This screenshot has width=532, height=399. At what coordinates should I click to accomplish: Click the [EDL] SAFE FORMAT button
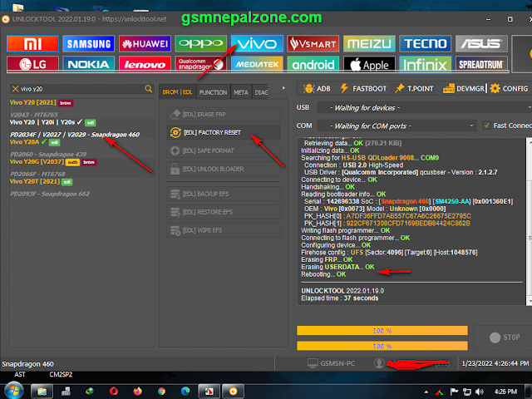pyautogui.click(x=224, y=150)
